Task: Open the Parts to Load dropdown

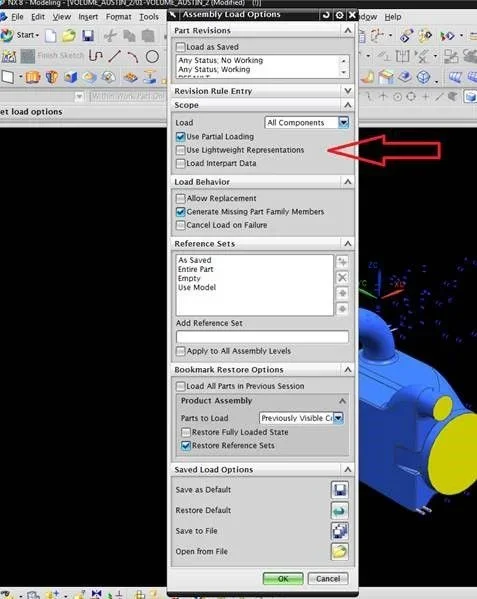Action: point(338,418)
